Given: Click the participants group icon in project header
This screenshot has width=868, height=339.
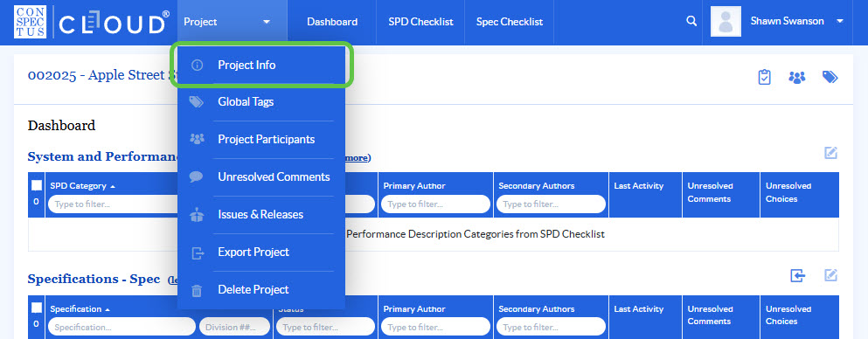Looking at the screenshot, I should (x=796, y=78).
